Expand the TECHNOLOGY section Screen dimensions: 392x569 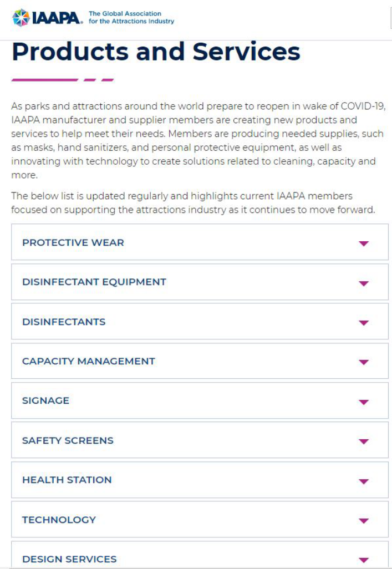pos(59,520)
